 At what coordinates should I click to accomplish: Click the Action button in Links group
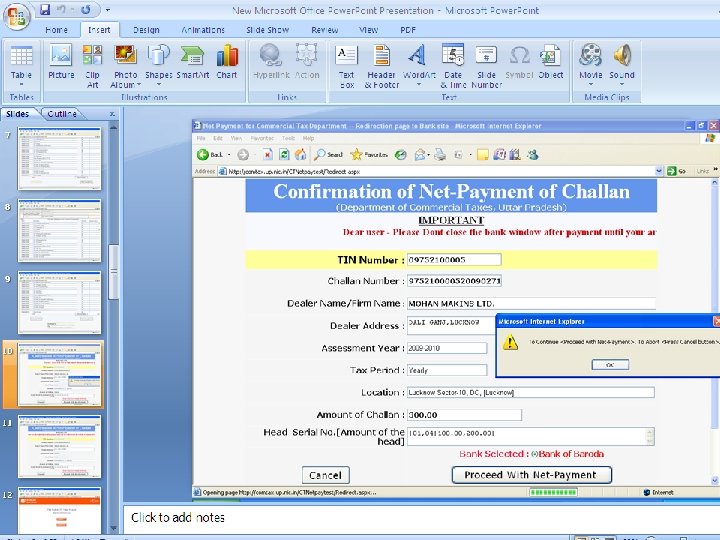point(306,62)
